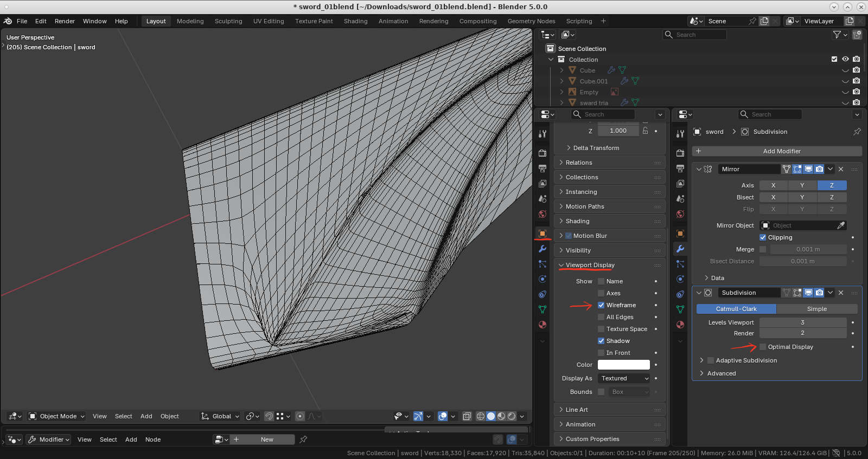Pick Mirror Object with eyedropper

pos(841,225)
